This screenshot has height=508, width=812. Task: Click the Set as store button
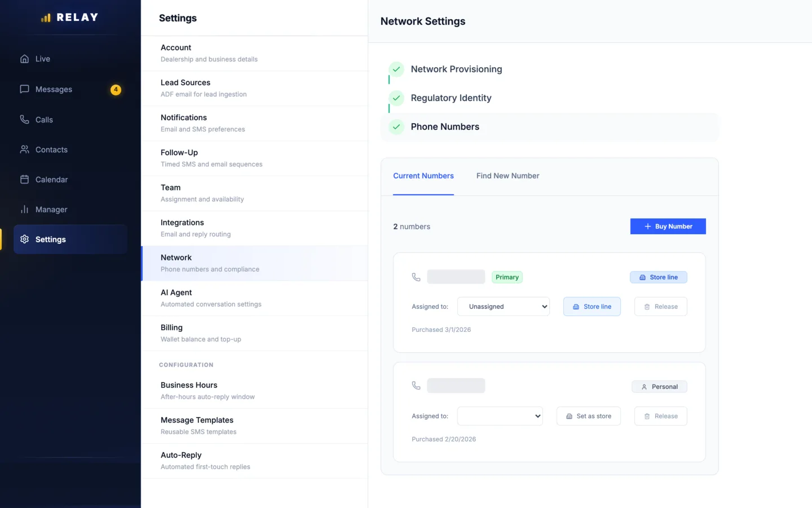pyautogui.click(x=589, y=416)
